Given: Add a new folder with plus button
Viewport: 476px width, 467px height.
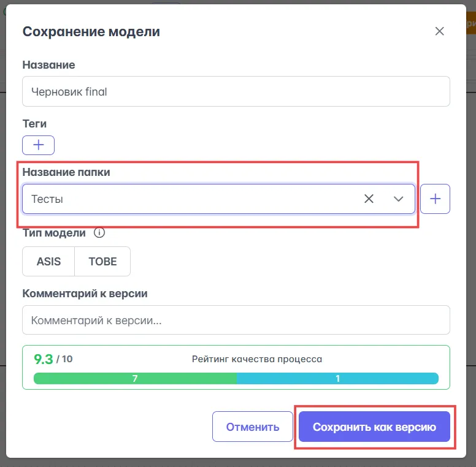Looking at the screenshot, I should click(435, 199).
